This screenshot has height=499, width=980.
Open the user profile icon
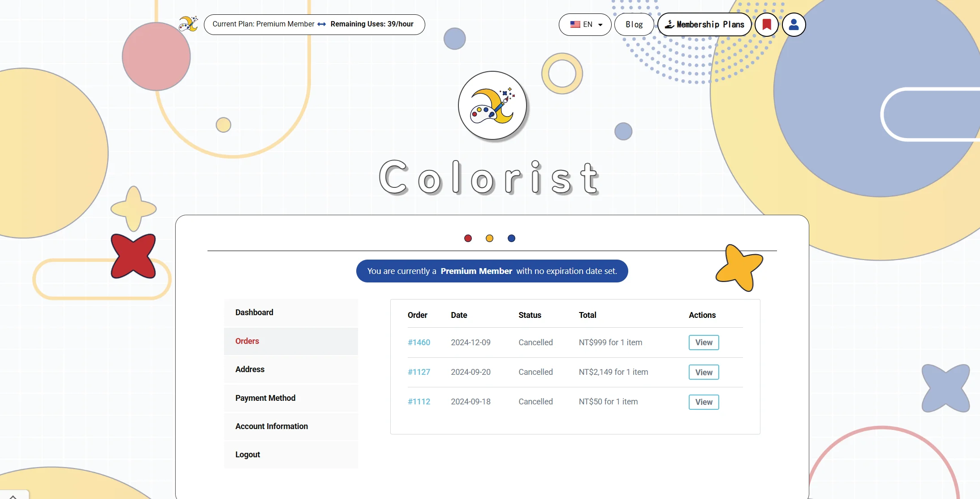point(794,24)
